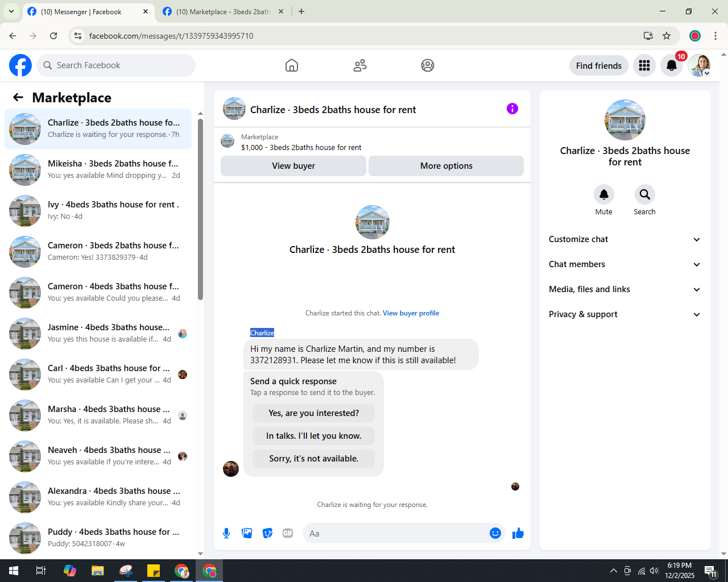Open More options for the listing
Image resolution: width=728 pixels, height=582 pixels.
[x=446, y=166]
